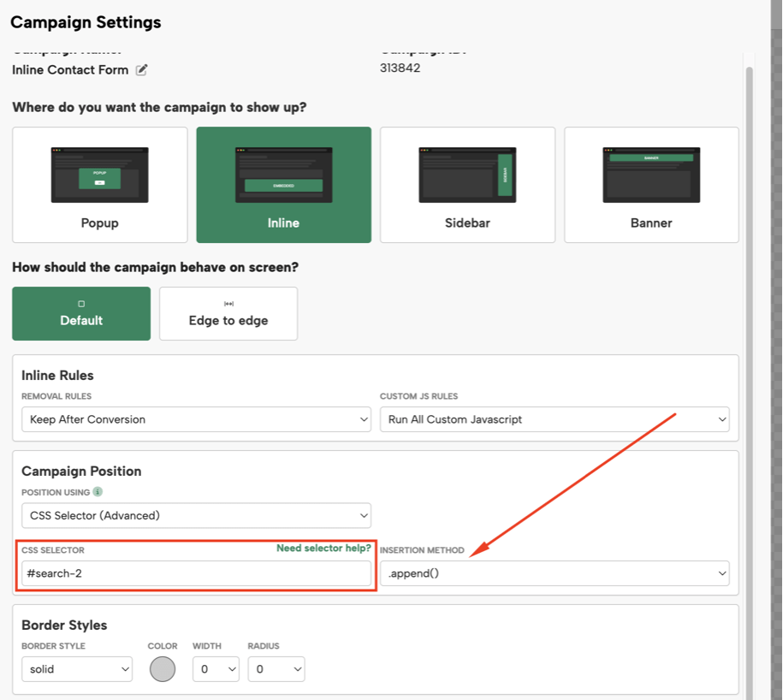
Task: Click the Banner layout preview image
Action: point(651,175)
